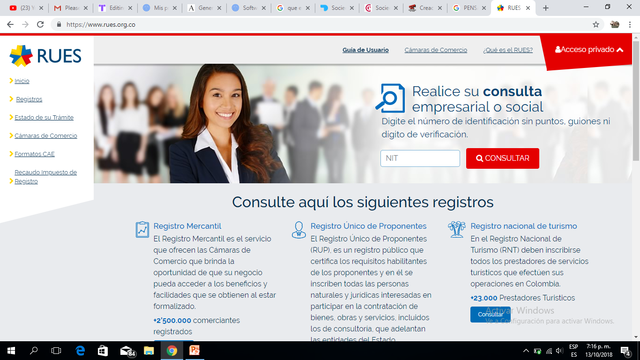
Task: Open the Windows Start menu
Action: (x=11, y=351)
